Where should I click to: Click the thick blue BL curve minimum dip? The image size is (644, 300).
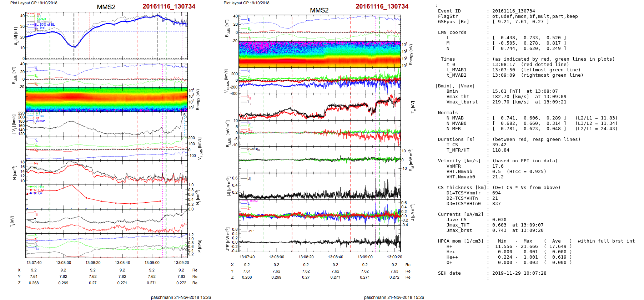pyautogui.click(x=74, y=47)
